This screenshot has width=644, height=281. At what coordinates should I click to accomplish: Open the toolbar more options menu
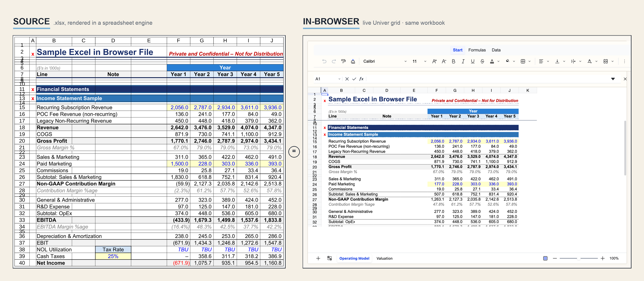point(624,61)
